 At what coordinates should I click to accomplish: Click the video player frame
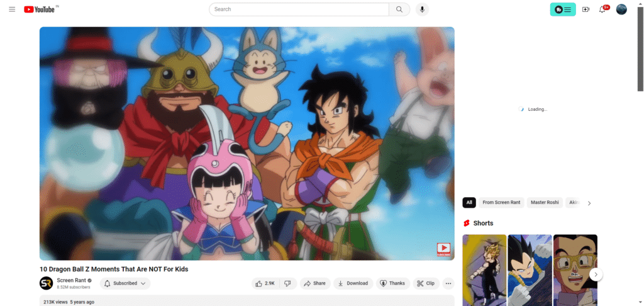(x=247, y=144)
